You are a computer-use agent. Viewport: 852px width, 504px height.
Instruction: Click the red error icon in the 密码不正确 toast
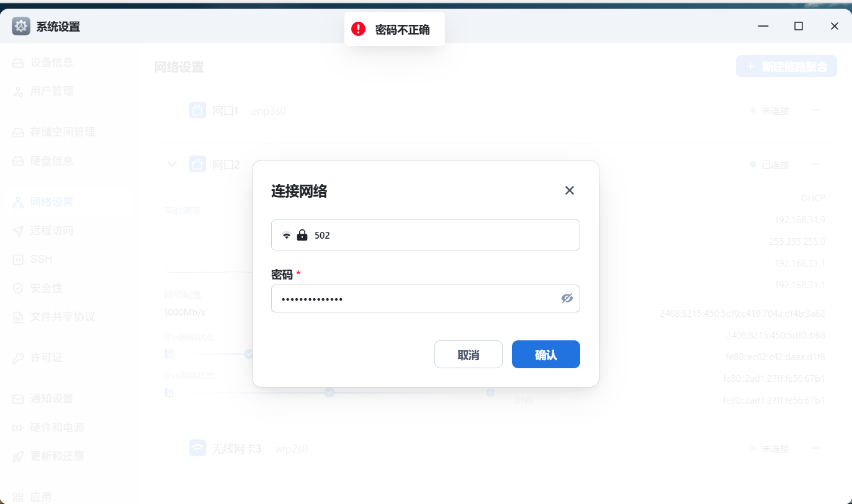[359, 29]
